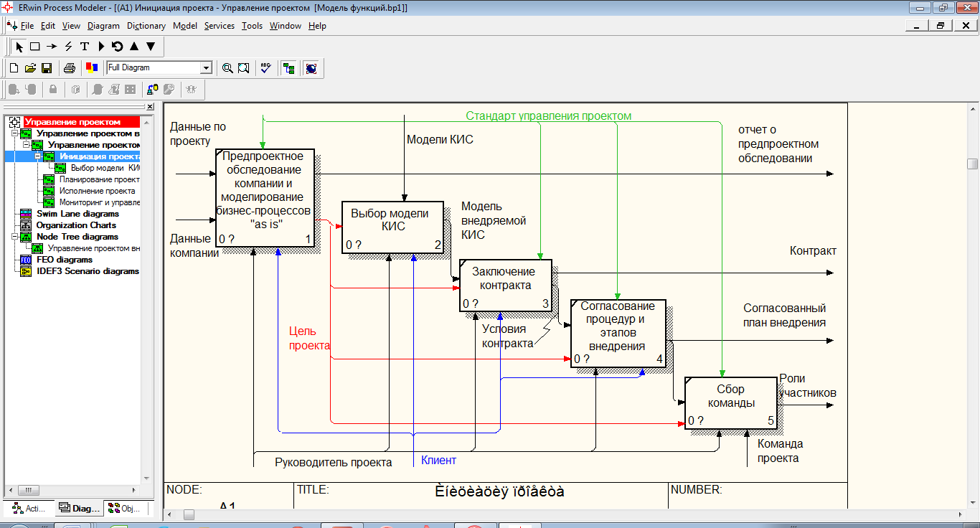Print the diagram using printer icon
This screenshot has width=980, height=528.
70,68
